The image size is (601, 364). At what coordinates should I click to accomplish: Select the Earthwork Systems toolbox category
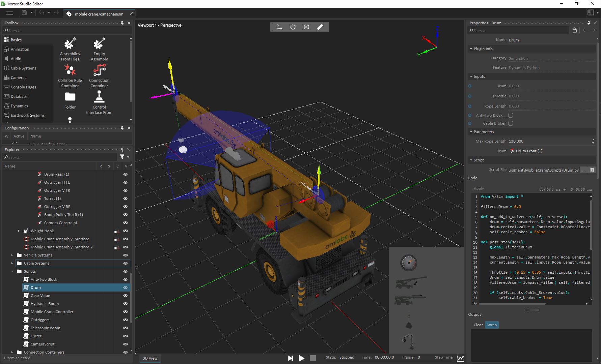[x=27, y=115]
